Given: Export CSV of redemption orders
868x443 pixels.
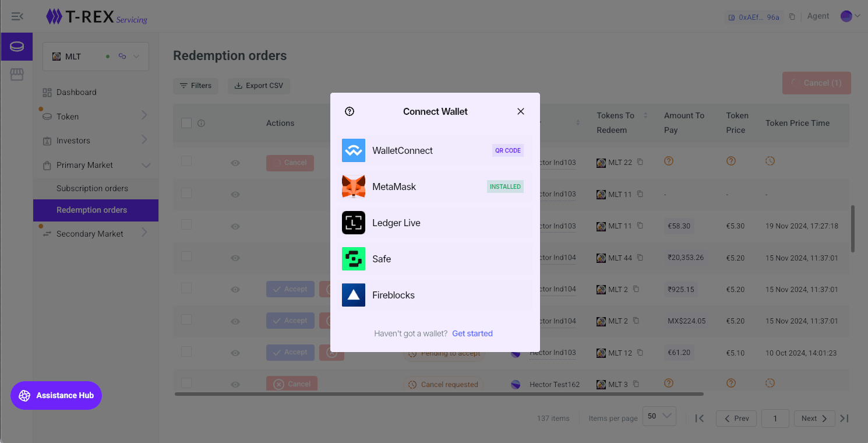Looking at the screenshot, I should [259, 86].
